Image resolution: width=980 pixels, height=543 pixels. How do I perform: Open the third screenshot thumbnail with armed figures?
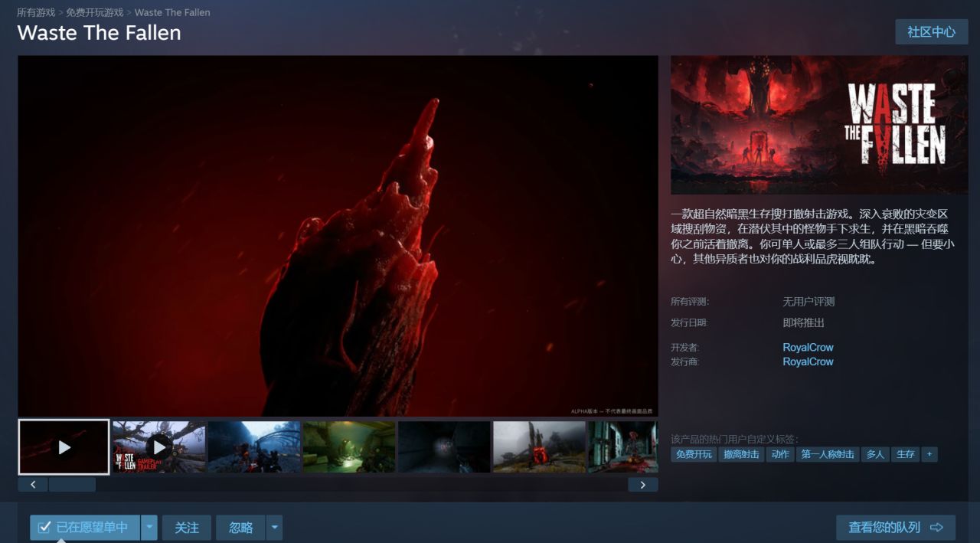(x=254, y=447)
